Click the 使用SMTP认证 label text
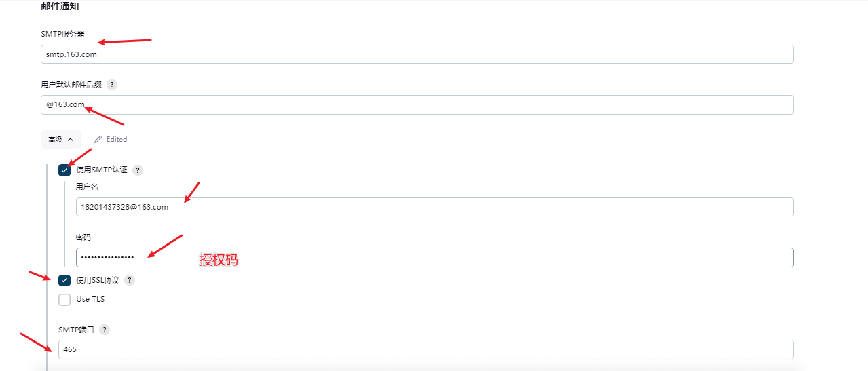Viewport: 868px width, 371px height. pyautogui.click(x=102, y=170)
